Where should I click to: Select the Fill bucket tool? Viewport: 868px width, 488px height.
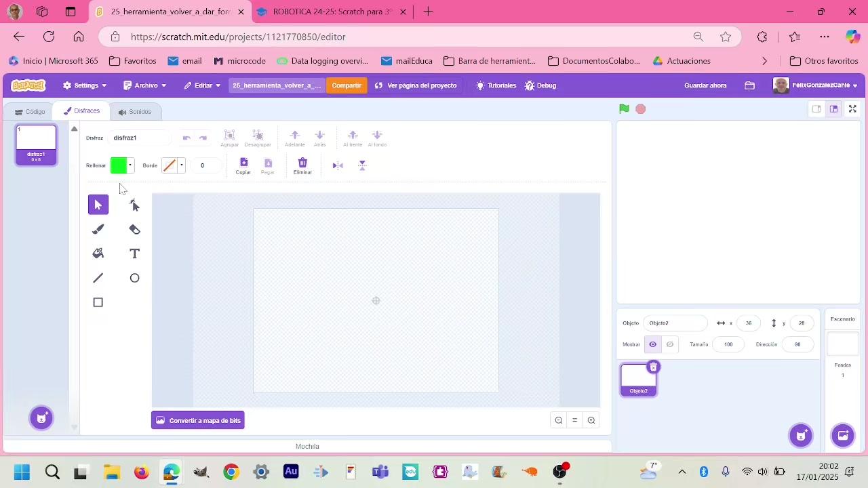click(x=98, y=253)
